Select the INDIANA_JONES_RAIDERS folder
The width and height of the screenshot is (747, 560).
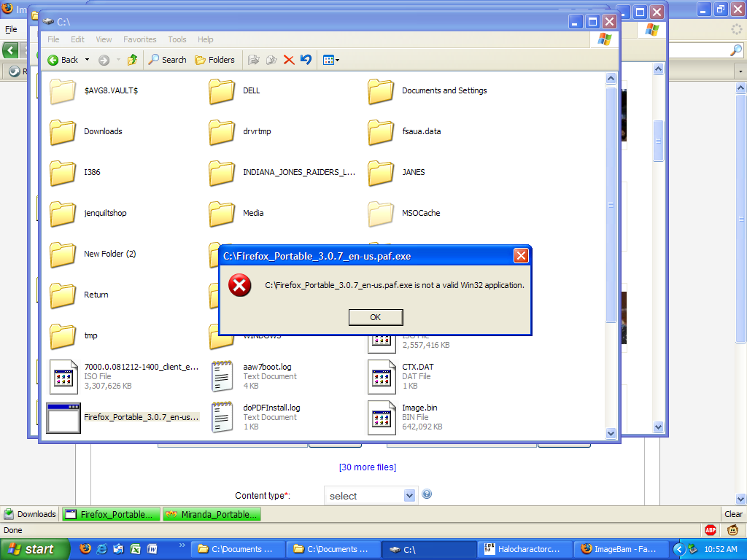(x=282, y=172)
